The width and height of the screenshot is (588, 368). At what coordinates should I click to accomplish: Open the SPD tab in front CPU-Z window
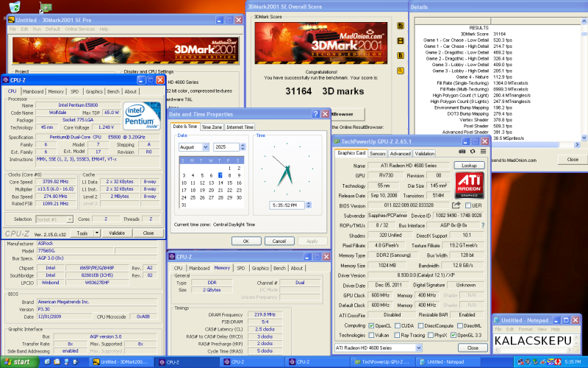coord(75,91)
